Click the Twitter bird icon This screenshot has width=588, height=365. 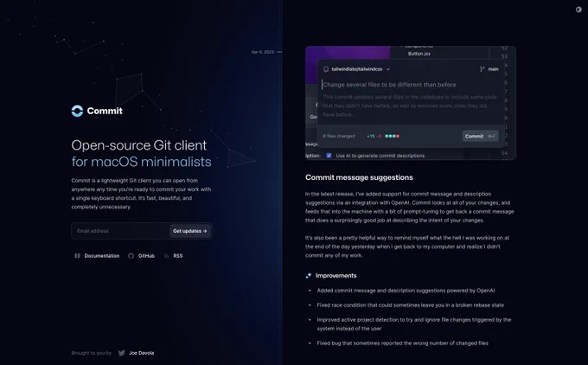coord(122,353)
